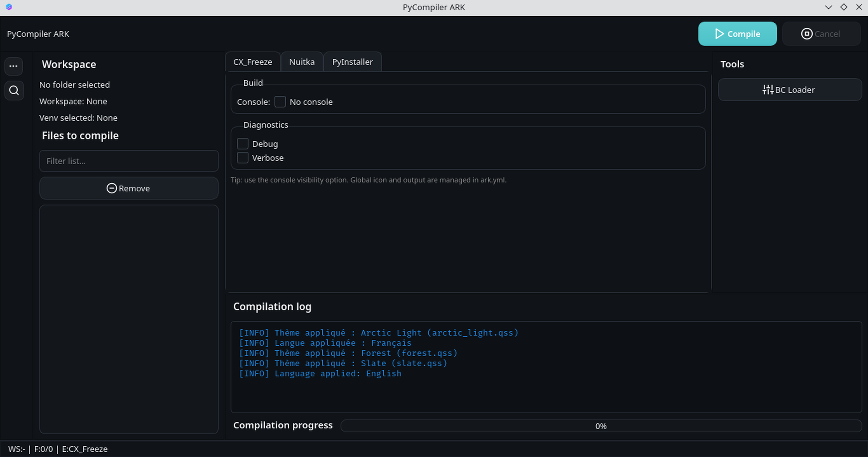Screen dimensions: 868x457
Task: Close the PyCompiler ARK window
Action: pos(859,7)
